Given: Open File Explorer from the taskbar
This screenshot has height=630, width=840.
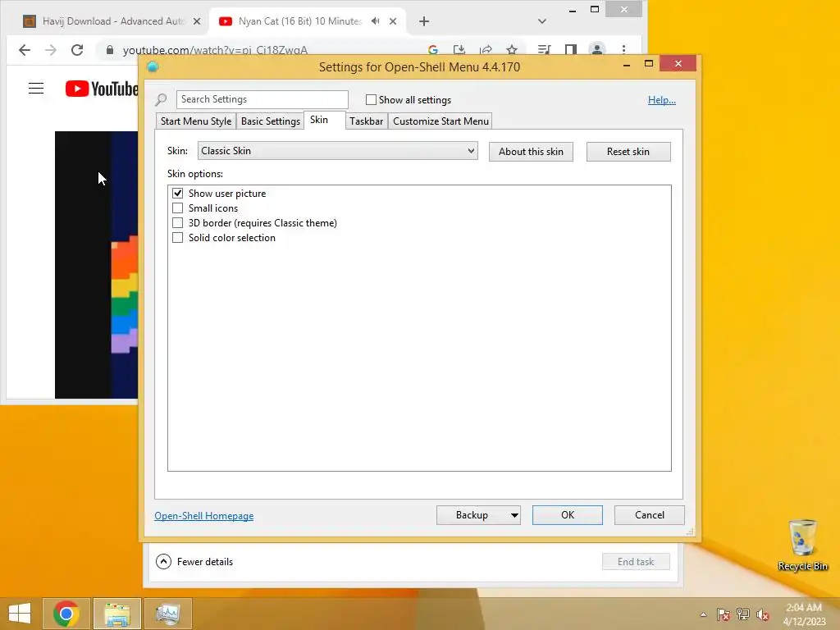Looking at the screenshot, I should tap(117, 614).
